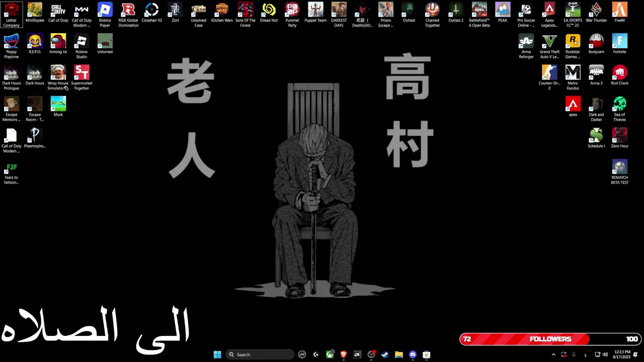Click the Fortnite shortcut
644x362 pixels.
(x=619, y=44)
